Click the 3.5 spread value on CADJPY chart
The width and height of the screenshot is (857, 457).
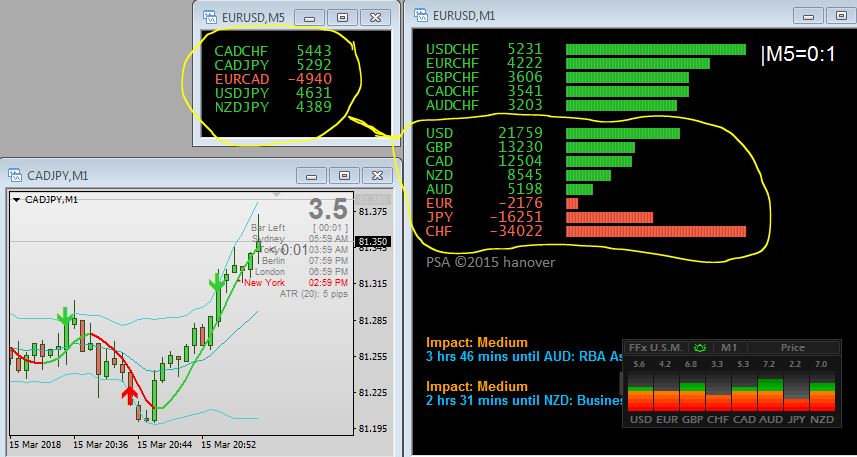coord(328,209)
